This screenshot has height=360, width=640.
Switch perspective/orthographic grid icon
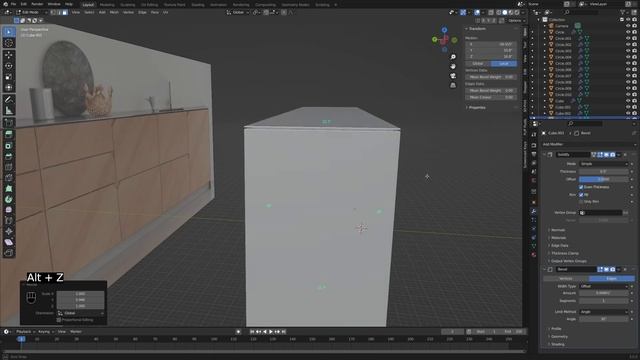pyautogui.click(x=453, y=85)
